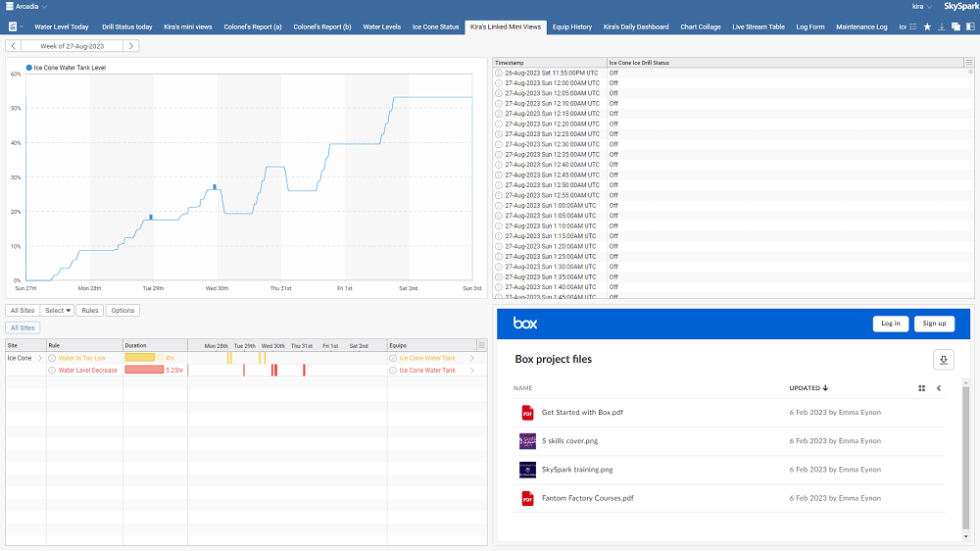Viewport: 980px width, 551px height.
Task: Click Box Log in button
Action: (x=891, y=324)
